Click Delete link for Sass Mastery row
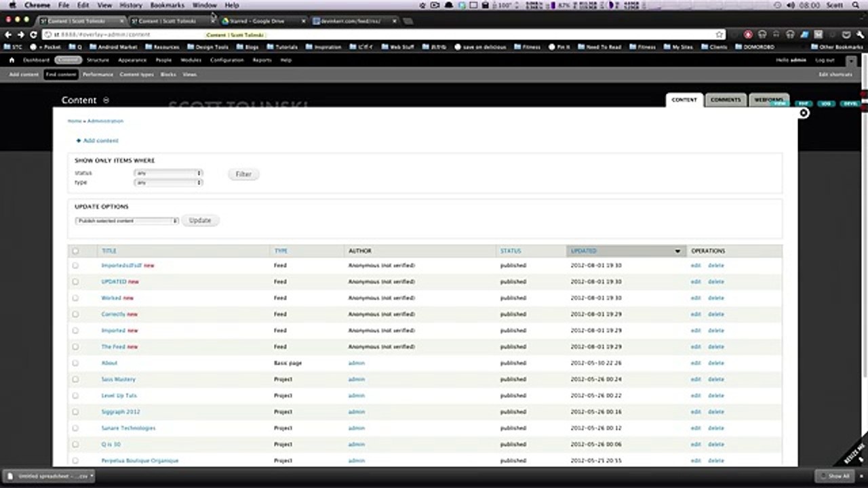868x488 pixels. coord(716,380)
